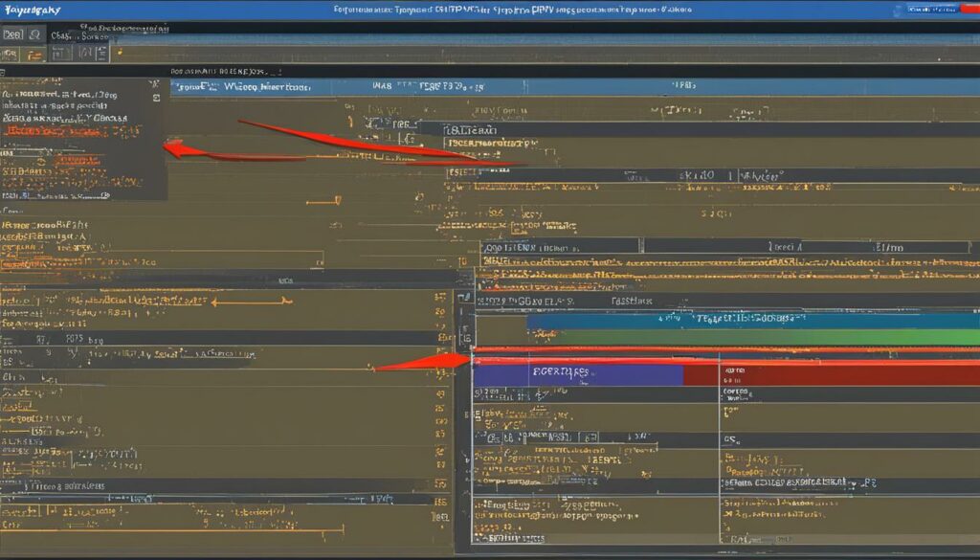The width and height of the screenshot is (980, 560).
Task: Click the orange slider handle in middle area
Action: click(337, 200)
